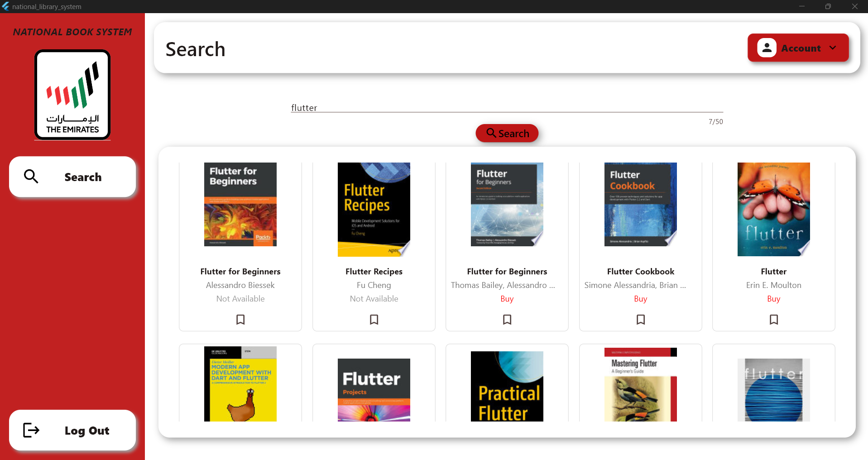Click the Flutter Cookbook title text

pyautogui.click(x=641, y=272)
